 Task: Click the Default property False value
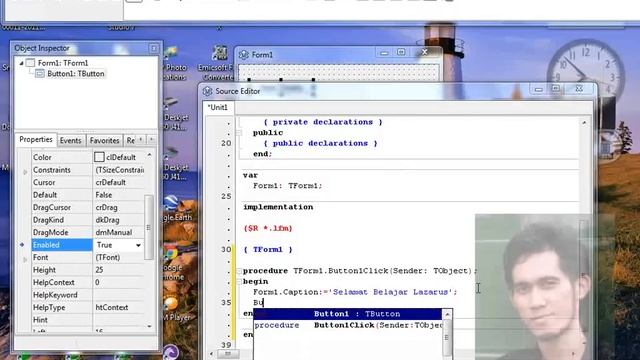click(104, 195)
